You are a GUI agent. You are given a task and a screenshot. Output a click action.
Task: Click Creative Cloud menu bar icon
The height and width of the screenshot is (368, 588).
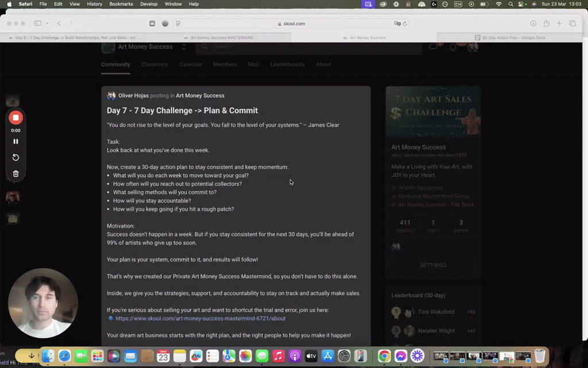coord(383,4)
